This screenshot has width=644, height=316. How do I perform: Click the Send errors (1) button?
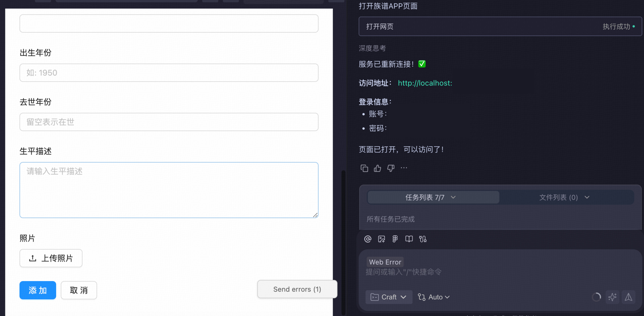[x=297, y=289]
